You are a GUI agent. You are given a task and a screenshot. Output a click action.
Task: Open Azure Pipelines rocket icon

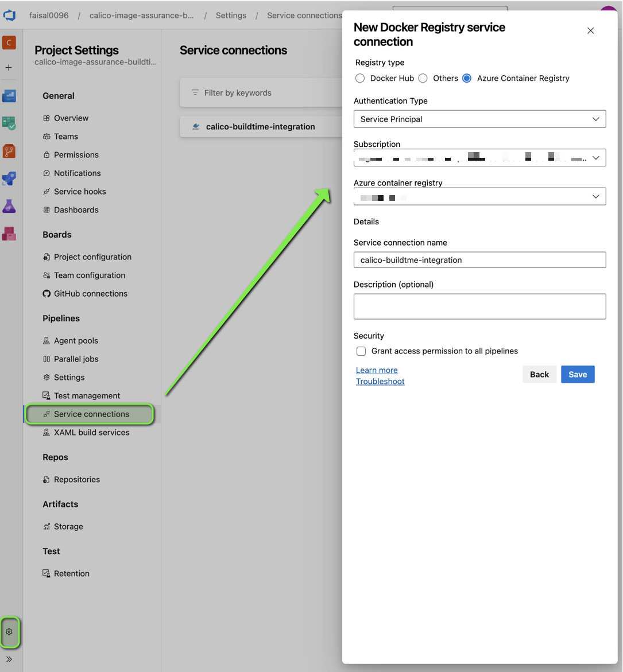[9, 178]
